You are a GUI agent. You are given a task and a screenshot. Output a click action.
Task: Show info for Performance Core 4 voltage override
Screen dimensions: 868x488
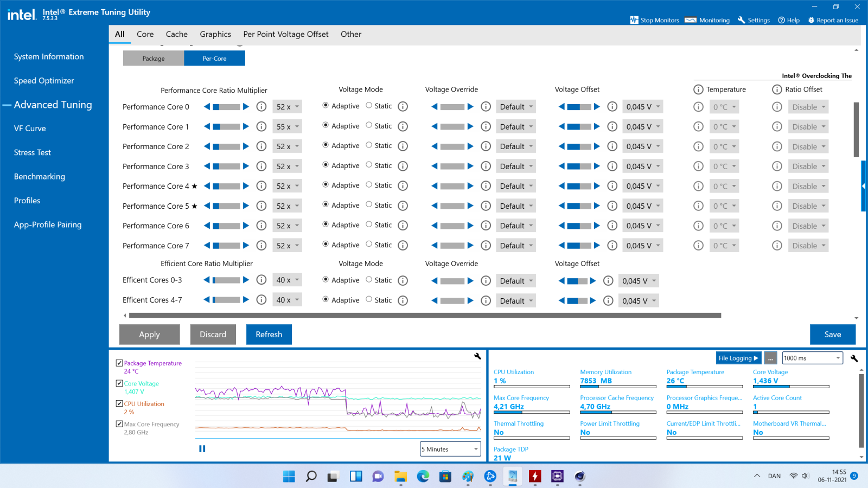(x=486, y=186)
